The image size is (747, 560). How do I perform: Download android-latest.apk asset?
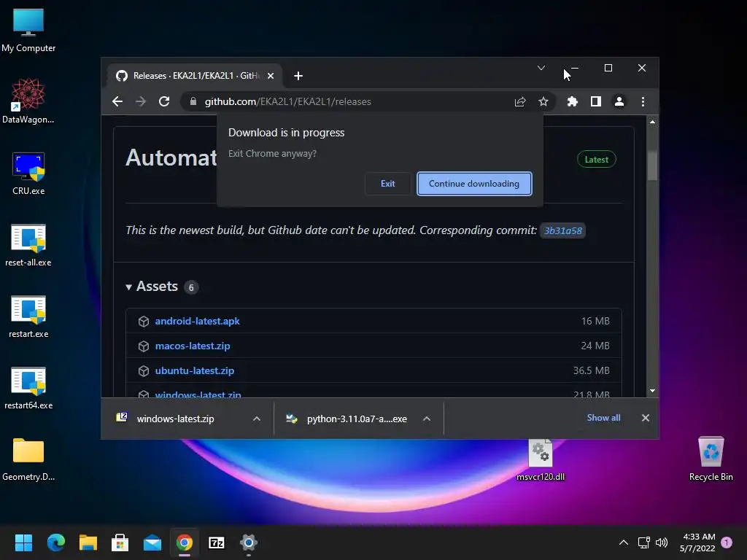click(x=197, y=322)
